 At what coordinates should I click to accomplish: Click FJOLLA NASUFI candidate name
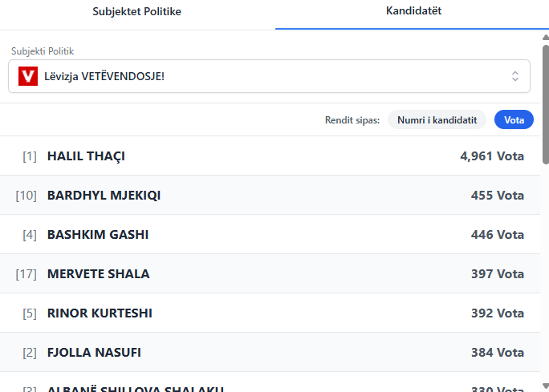94,353
